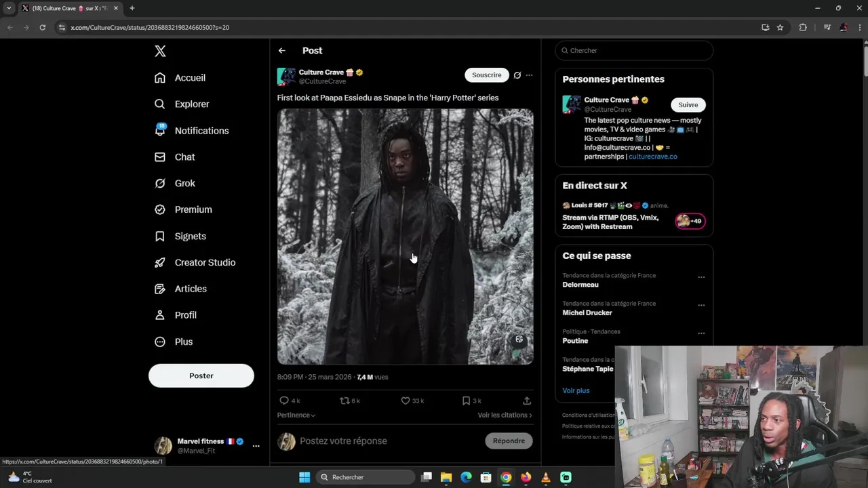Open the Snape photo in the post
The width and height of the screenshot is (868, 488).
pyautogui.click(x=405, y=237)
